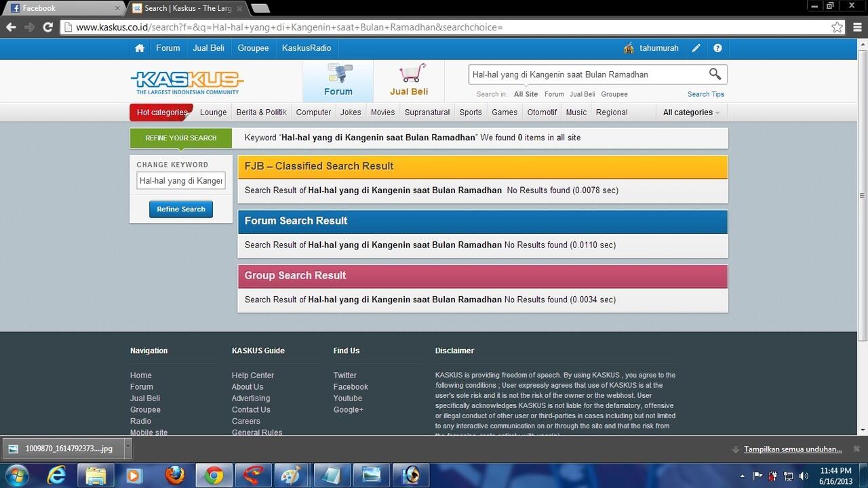Click the tahumurah user avatar icon
The image size is (868, 488).
[629, 48]
